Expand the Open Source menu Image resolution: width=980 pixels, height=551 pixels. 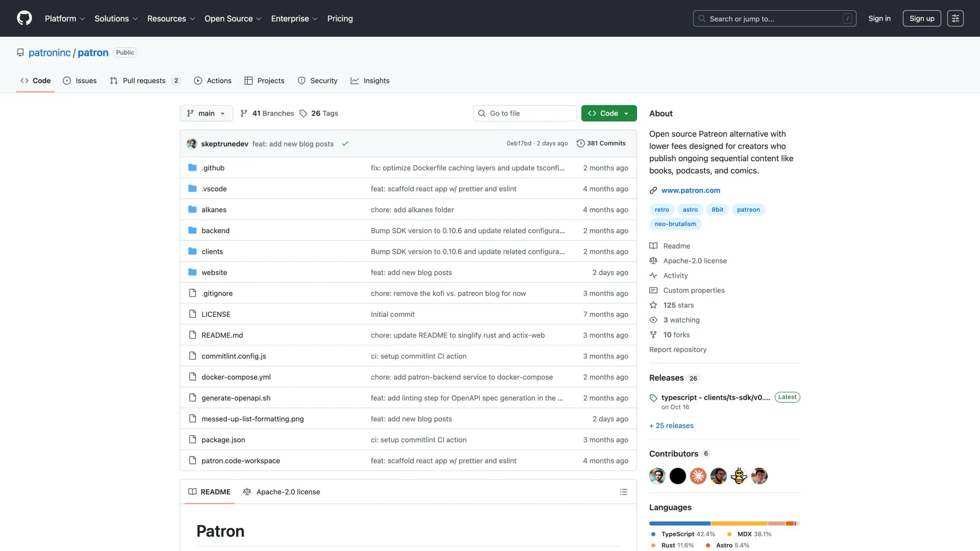[233, 18]
